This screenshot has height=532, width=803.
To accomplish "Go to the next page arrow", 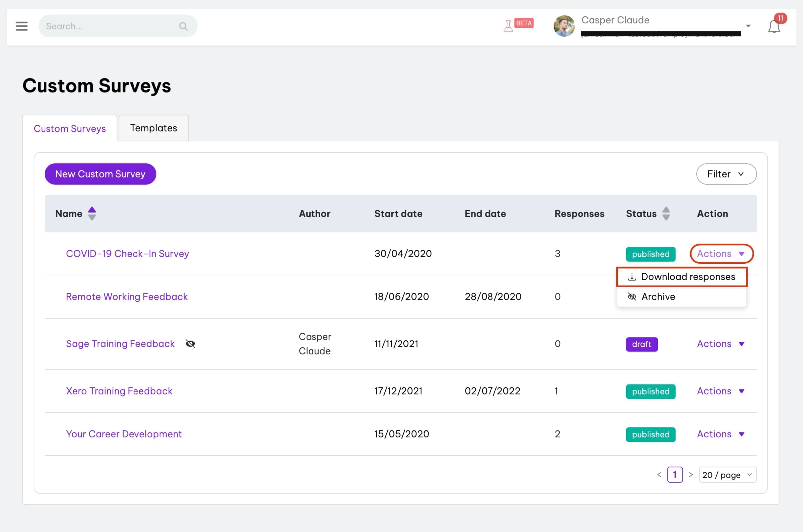I will tap(690, 474).
